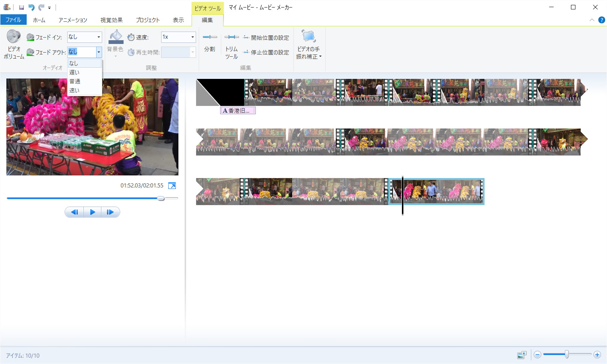This screenshot has width=607, height=364.
Task: Open Help with the question mark icon
Action: 601,20
